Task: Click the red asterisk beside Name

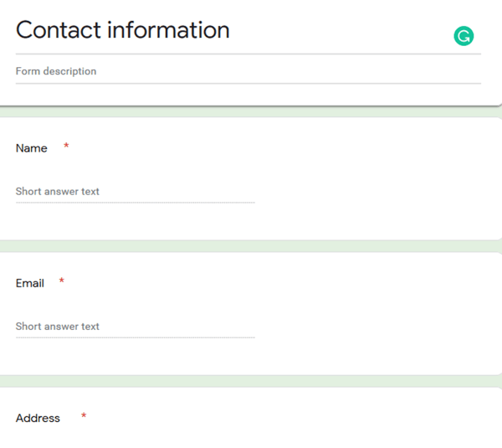Action: pos(66,147)
